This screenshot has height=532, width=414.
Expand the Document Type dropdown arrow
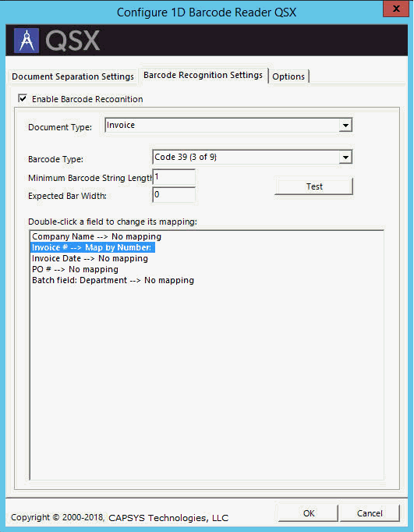(345, 125)
